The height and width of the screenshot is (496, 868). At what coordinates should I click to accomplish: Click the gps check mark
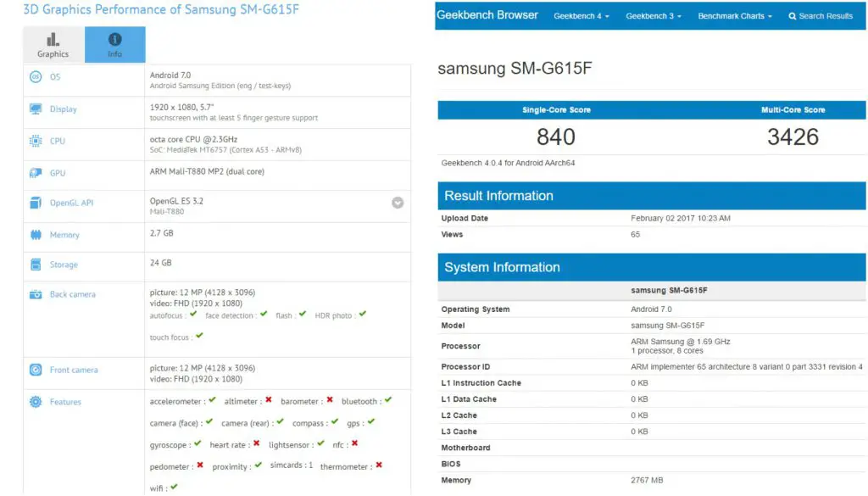pyautogui.click(x=371, y=421)
